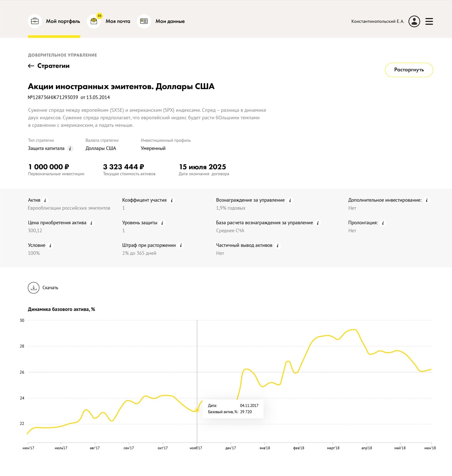This screenshot has height=476, width=452.
Task: Open the ID card data icon
Action: click(x=144, y=21)
